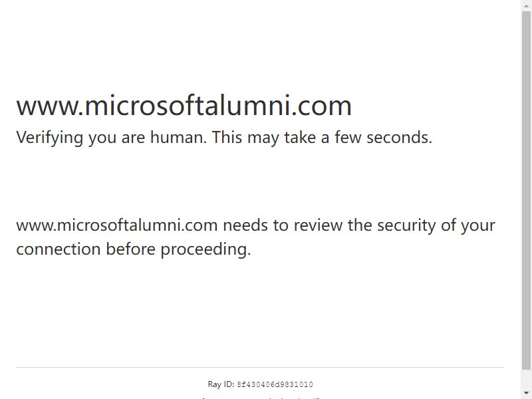The width and height of the screenshot is (532, 399).
Task: Click the horizontal divider line above Ray ID
Action: (x=260, y=367)
